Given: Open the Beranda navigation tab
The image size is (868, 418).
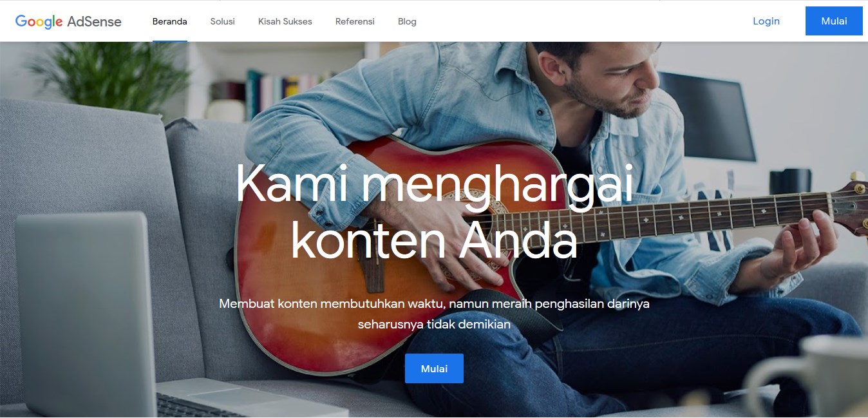Looking at the screenshot, I should tap(170, 21).
